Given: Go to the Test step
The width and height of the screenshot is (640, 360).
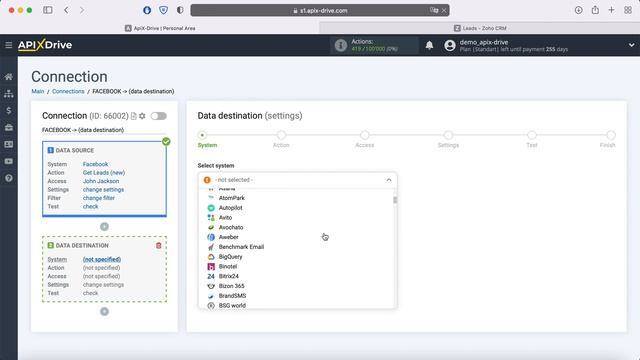Looking at the screenshot, I should pos(531,135).
